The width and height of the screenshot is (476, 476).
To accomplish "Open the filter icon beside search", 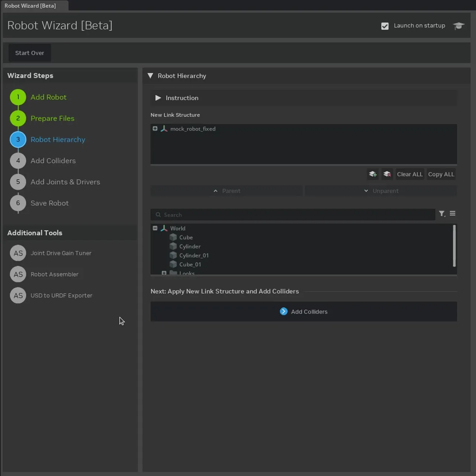I will tap(442, 214).
